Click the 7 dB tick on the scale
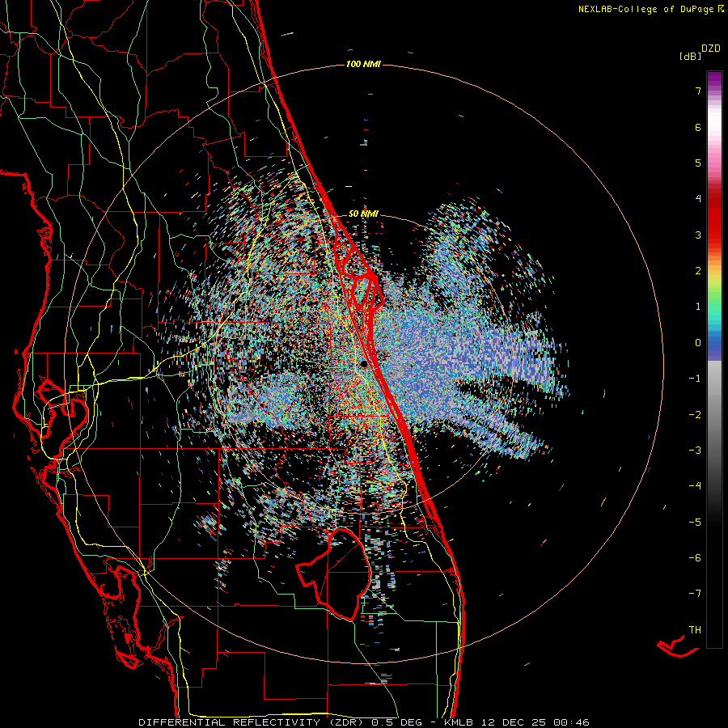 (x=698, y=91)
